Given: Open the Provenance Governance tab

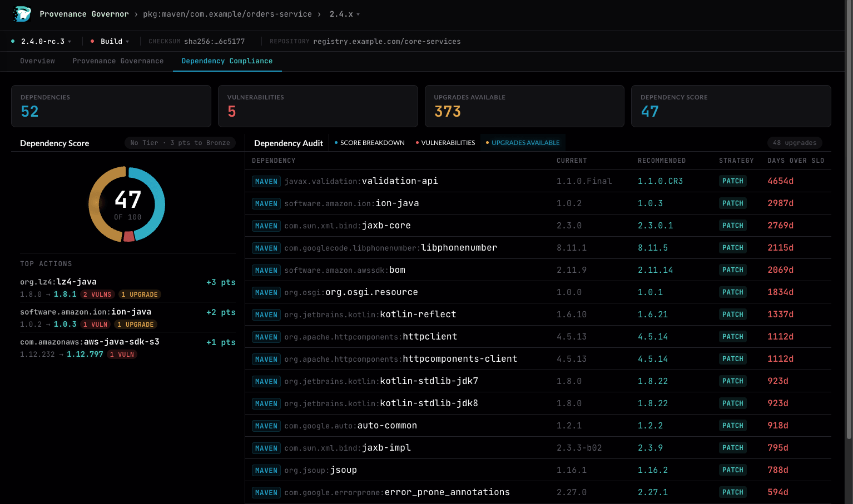Looking at the screenshot, I should [117, 61].
